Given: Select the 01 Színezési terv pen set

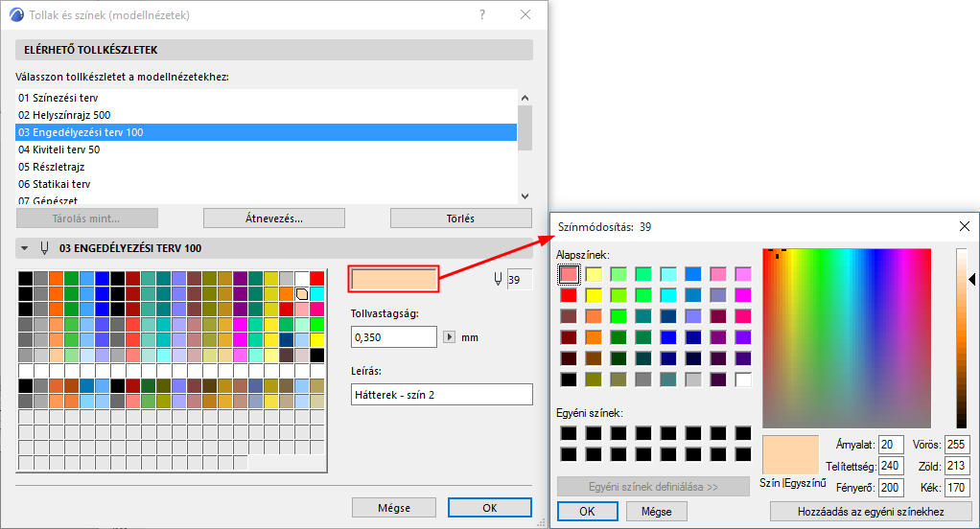Looking at the screenshot, I should coord(267,98).
